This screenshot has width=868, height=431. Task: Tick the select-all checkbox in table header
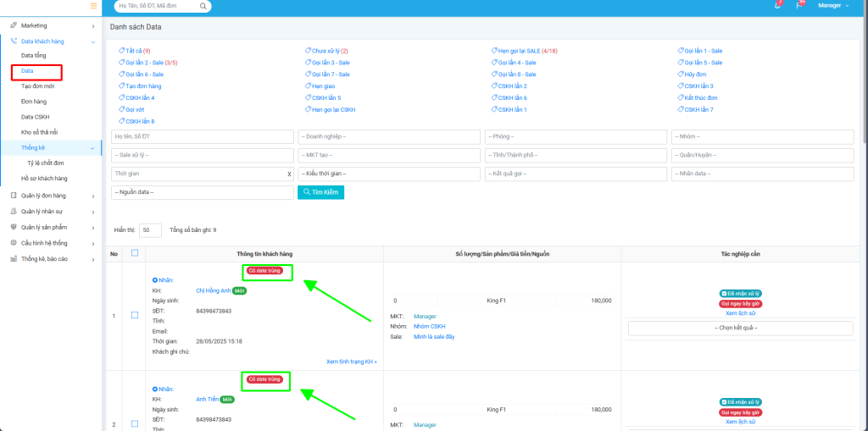(135, 253)
